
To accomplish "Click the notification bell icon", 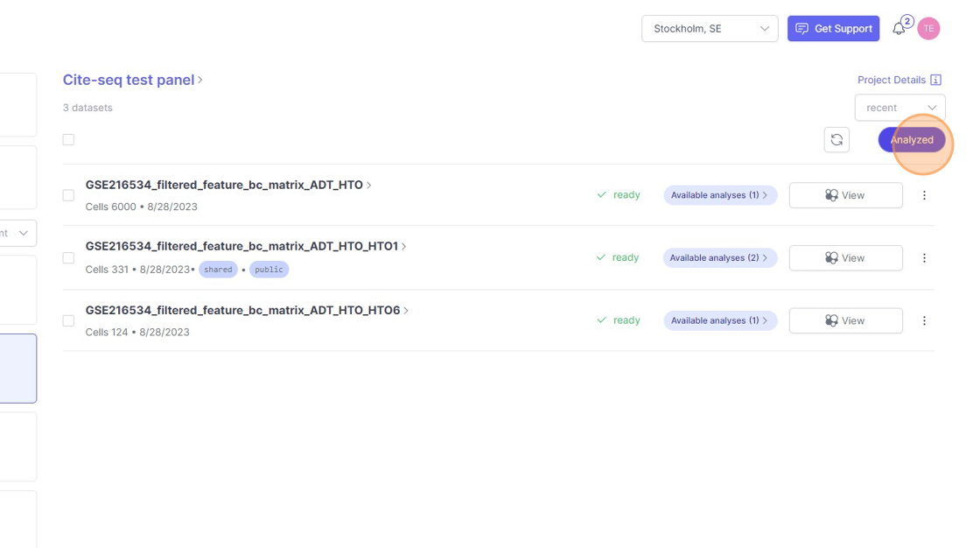I will point(899,29).
